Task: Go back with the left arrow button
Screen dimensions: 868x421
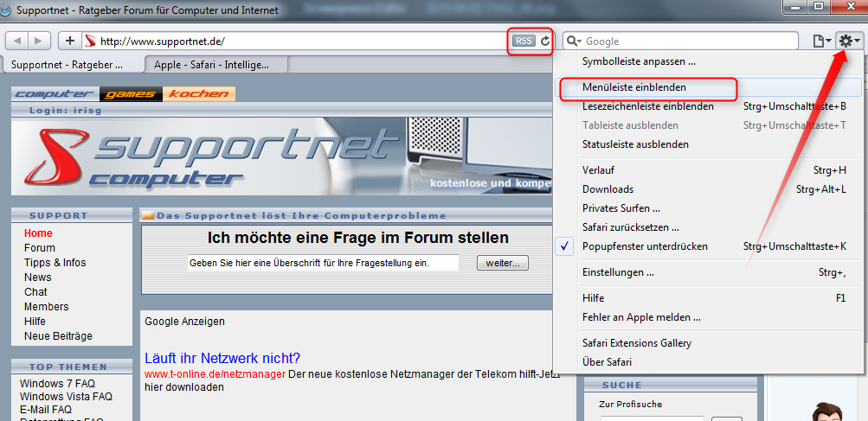Action: click(x=16, y=41)
